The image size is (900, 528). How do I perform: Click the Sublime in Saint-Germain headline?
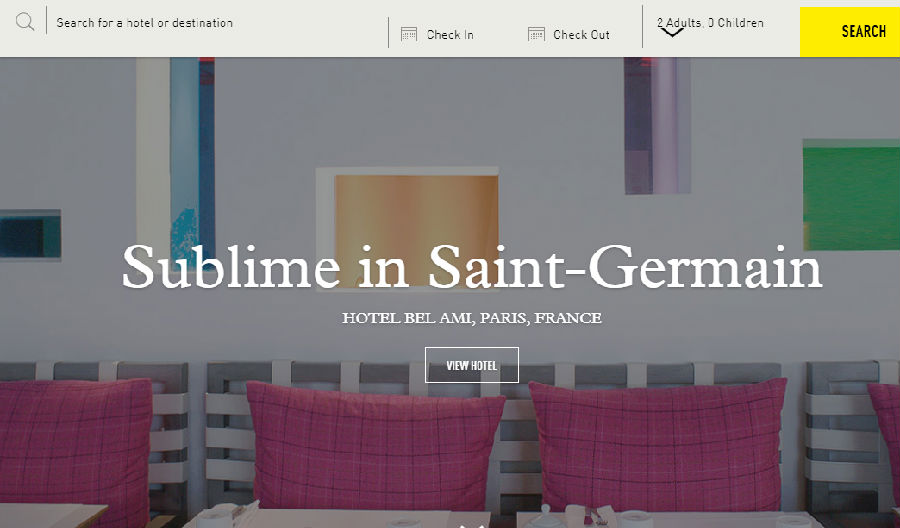[x=472, y=267]
